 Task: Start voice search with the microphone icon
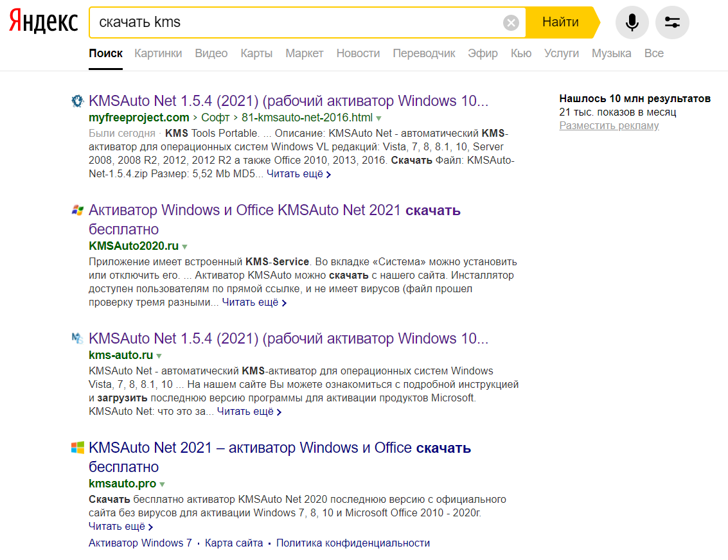(x=632, y=22)
